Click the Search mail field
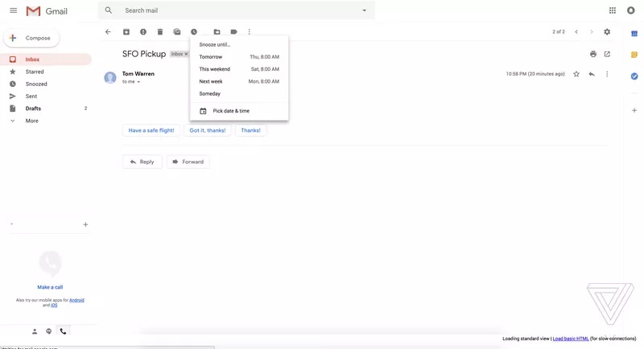This screenshot has height=349, width=644. 236,10
